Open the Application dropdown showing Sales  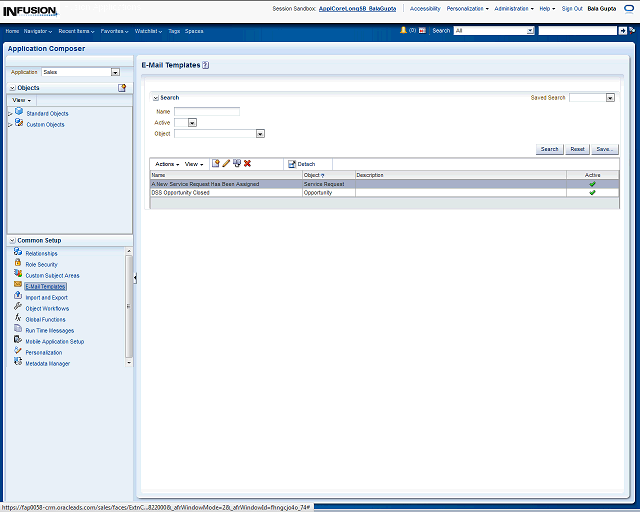click(115, 72)
